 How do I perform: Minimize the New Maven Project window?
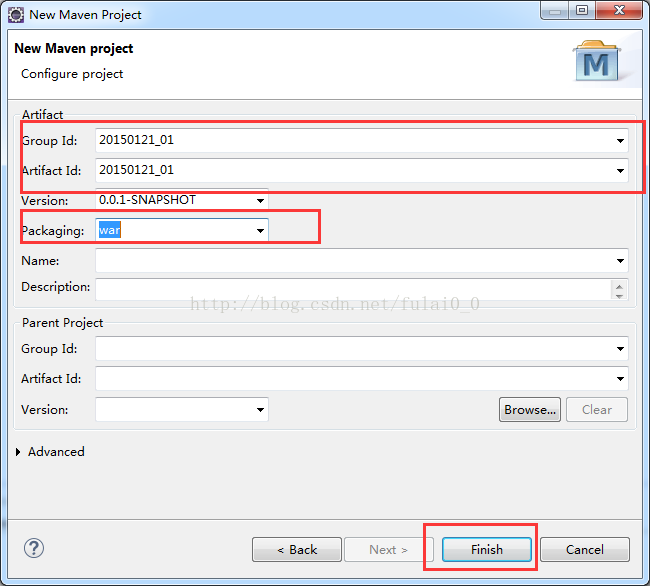point(555,10)
